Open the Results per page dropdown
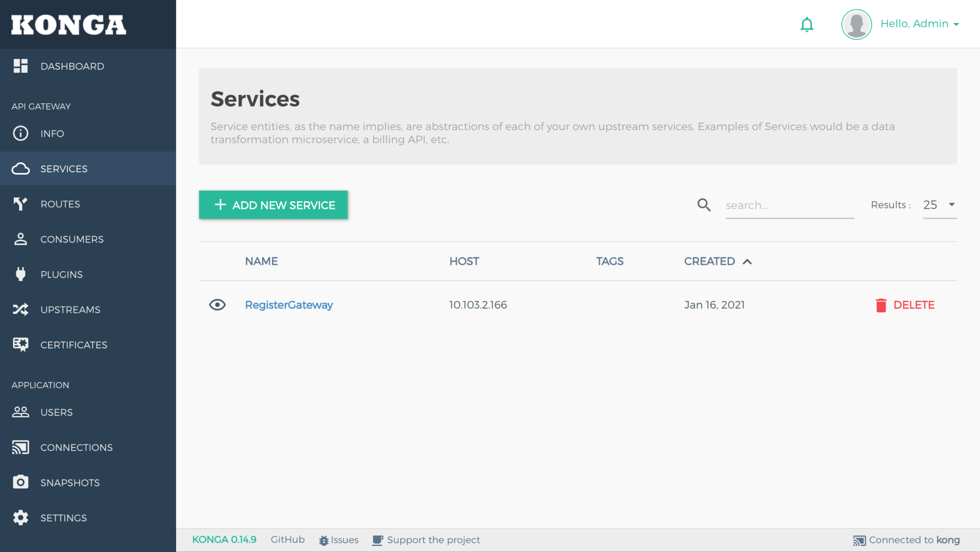Screen dimensions: 980x552 pos(939,205)
